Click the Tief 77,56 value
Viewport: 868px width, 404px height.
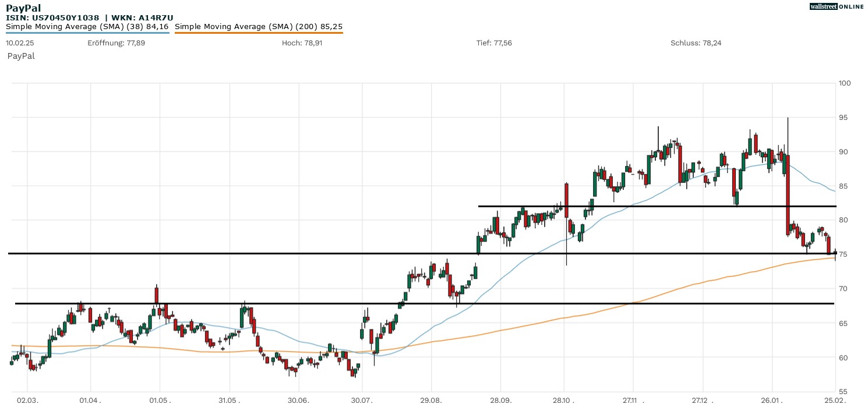(x=494, y=43)
